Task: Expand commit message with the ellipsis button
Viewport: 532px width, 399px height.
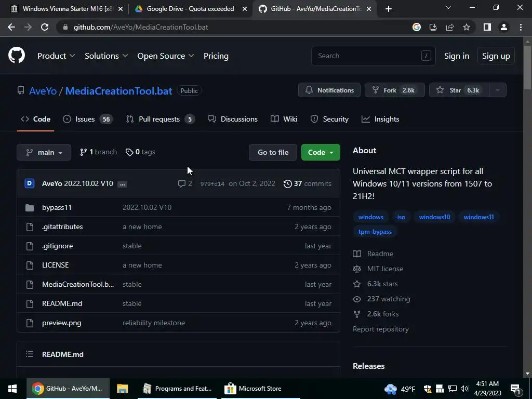Action: point(123,184)
